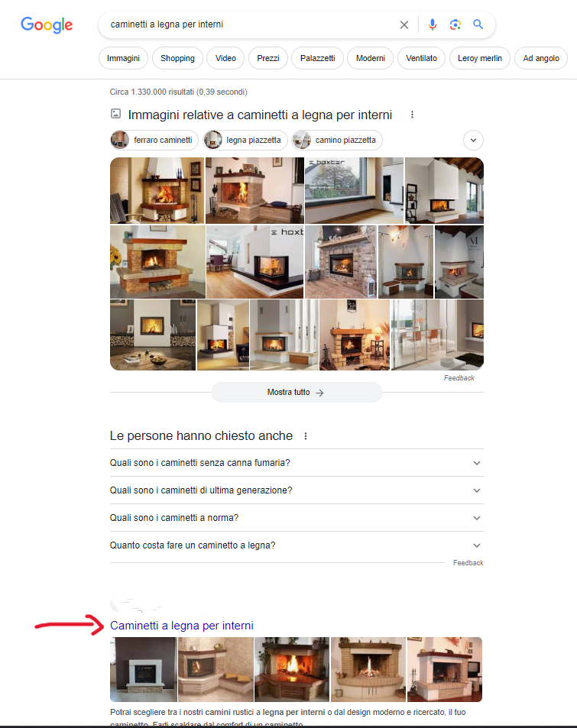Open options menu next to Le persone hanno chiesto anche
The height and width of the screenshot is (728, 577).
306,436
